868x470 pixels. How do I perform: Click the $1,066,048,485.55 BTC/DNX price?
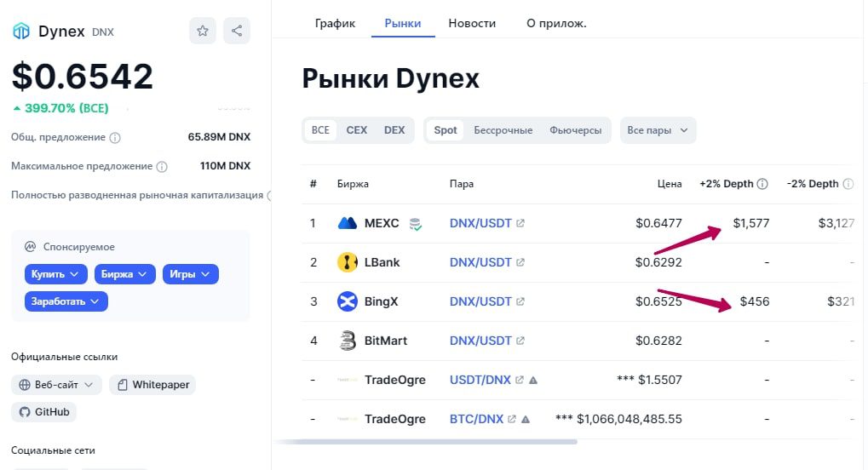(x=629, y=419)
